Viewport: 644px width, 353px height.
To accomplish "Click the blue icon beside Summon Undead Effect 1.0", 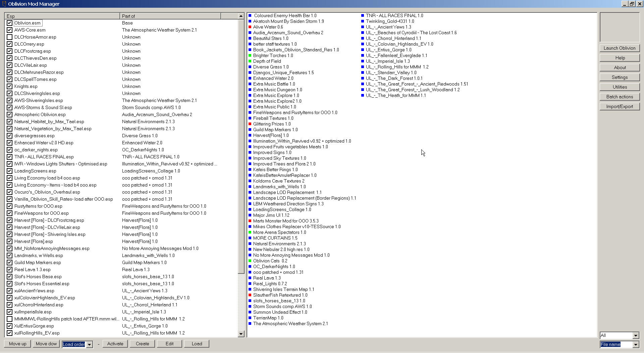I will 250,312.
